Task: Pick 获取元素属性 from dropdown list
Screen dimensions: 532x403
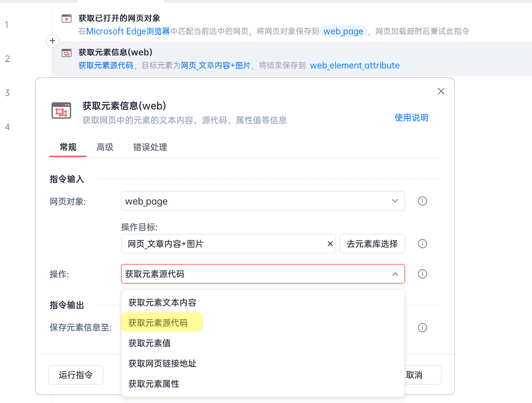Action: (154, 384)
